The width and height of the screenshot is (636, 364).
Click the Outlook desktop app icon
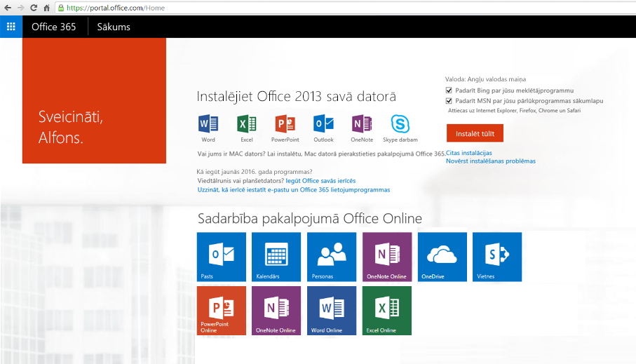click(323, 123)
